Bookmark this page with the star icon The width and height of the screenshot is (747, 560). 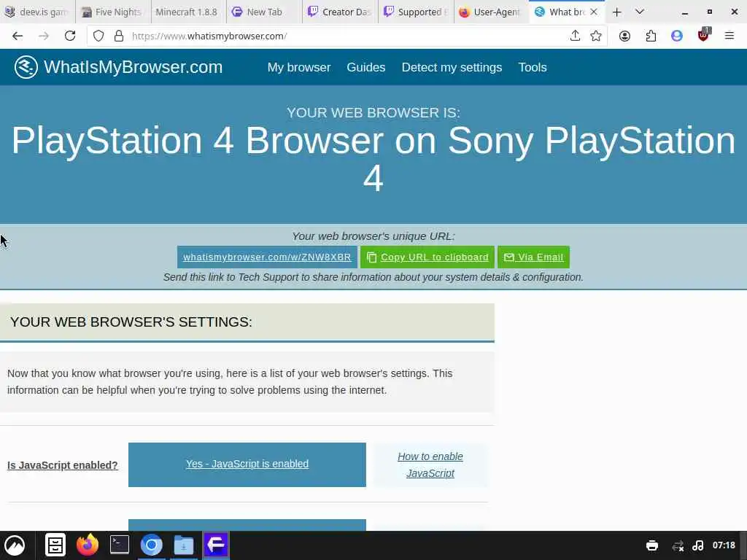point(595,36)
